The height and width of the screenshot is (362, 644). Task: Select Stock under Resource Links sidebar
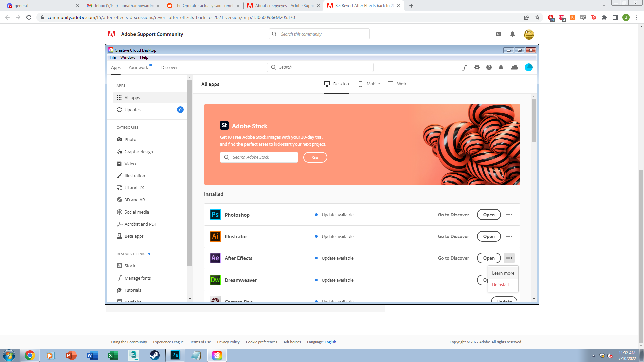click(130, 265)
